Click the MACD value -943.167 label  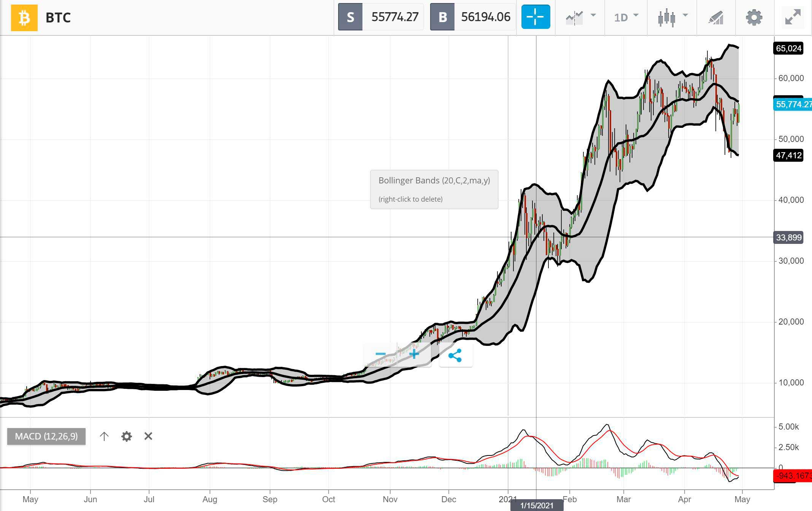(793, 476)
